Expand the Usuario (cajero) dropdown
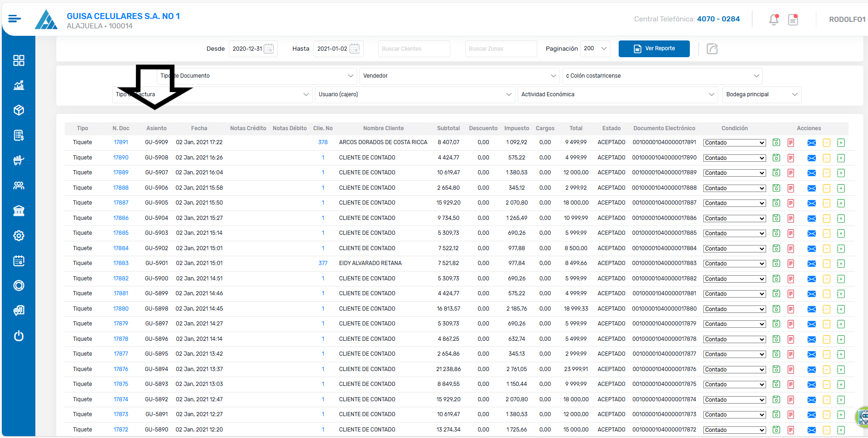This screenshot has height=438, width=868. (x=415, y=94)
